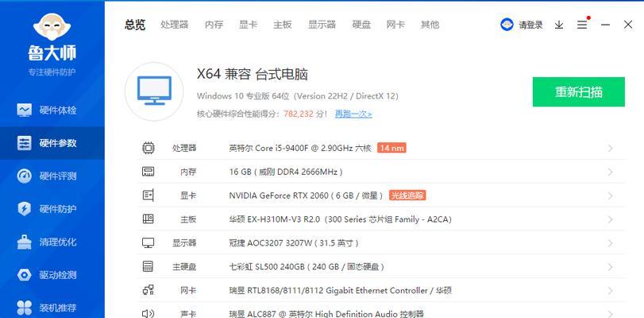
Task: Click the text NVIDIA GeForce RTX 2060
Action: point(279,196)
